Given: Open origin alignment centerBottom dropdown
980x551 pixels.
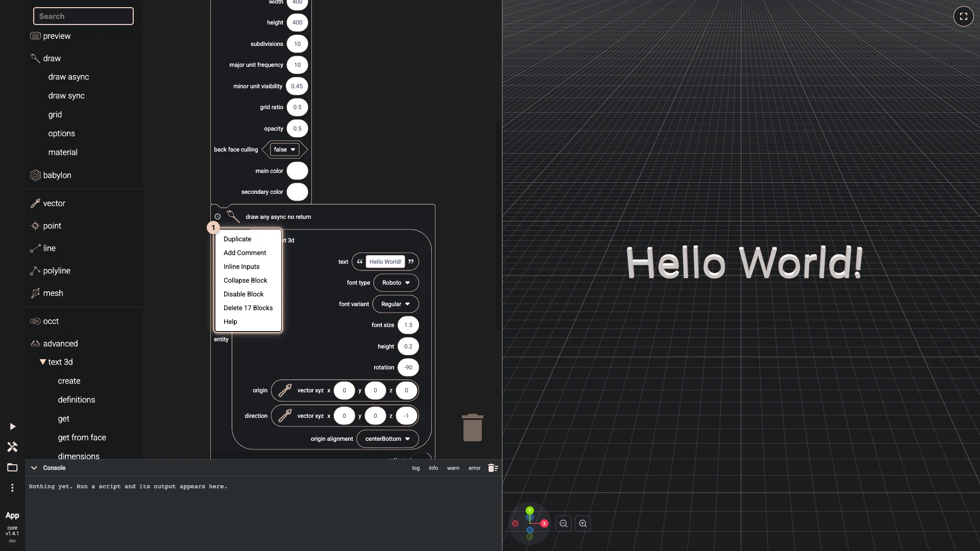Looking at the screenshot, I should tap(388, 439).
